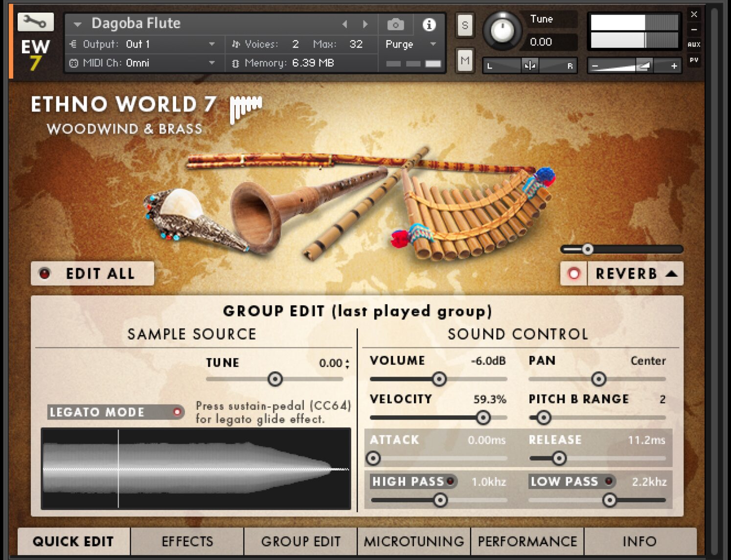731x560 pixels.
Task: Switch to the Microtuning tab
Action: click(x=414, y=541)
